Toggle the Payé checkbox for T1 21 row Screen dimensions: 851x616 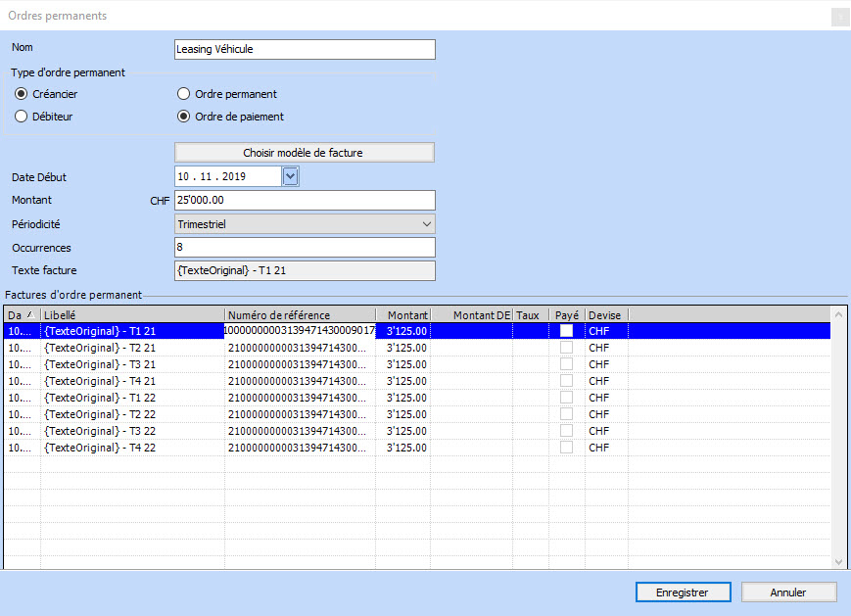tap(566, 332)
